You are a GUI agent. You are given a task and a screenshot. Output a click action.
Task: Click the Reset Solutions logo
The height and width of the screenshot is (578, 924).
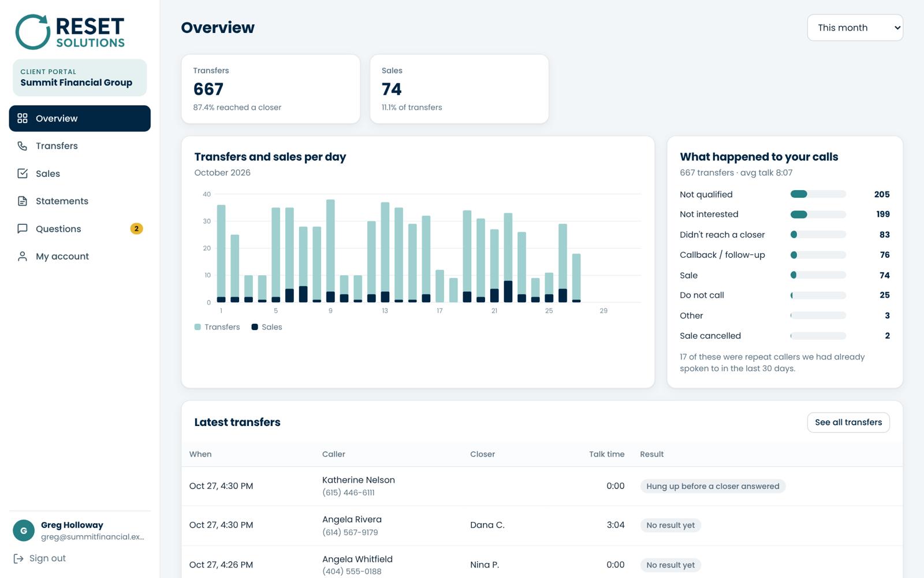70,32
